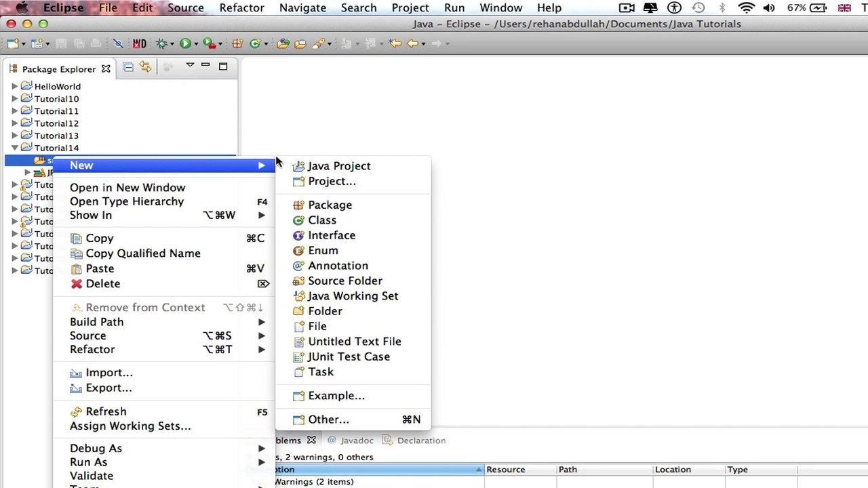The height and width of the screenshot is (488, 868).
Task: Collapse the Tutorial14 project
Action: [x=15, y=148]
